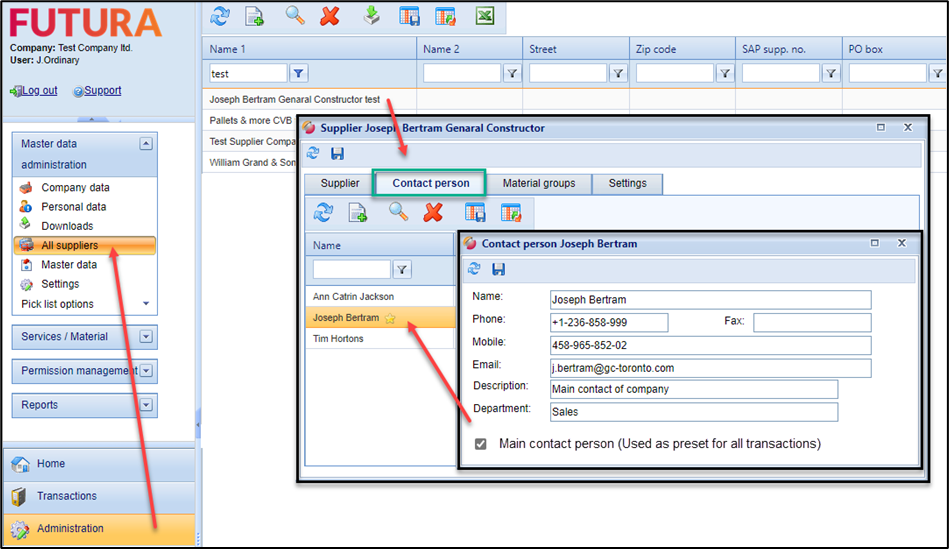This screenshot has height=549, width=949.
Task: Click the Log out link
Action: coord(39,91)
